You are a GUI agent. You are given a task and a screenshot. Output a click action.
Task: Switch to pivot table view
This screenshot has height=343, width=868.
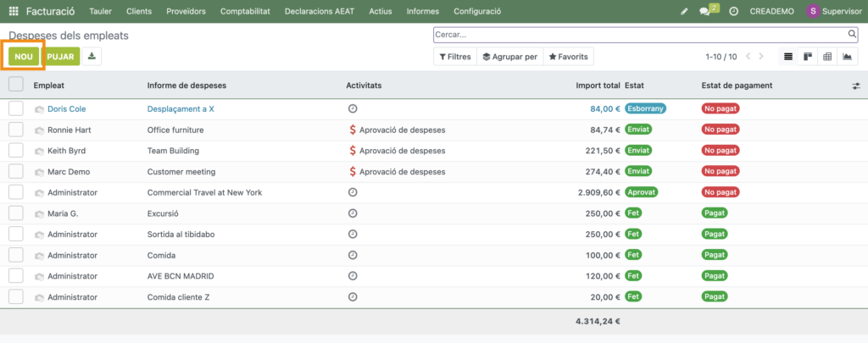point(827,57)
